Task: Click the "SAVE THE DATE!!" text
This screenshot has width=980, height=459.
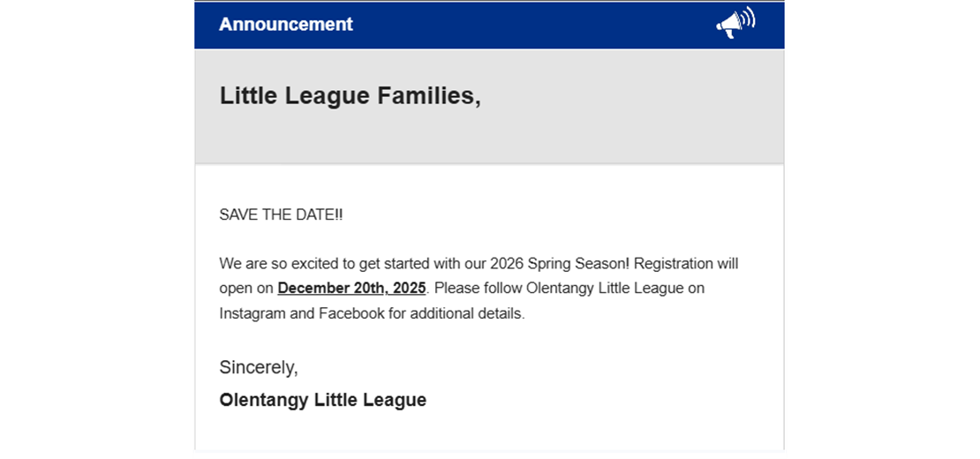Action: tap(280, 215)
